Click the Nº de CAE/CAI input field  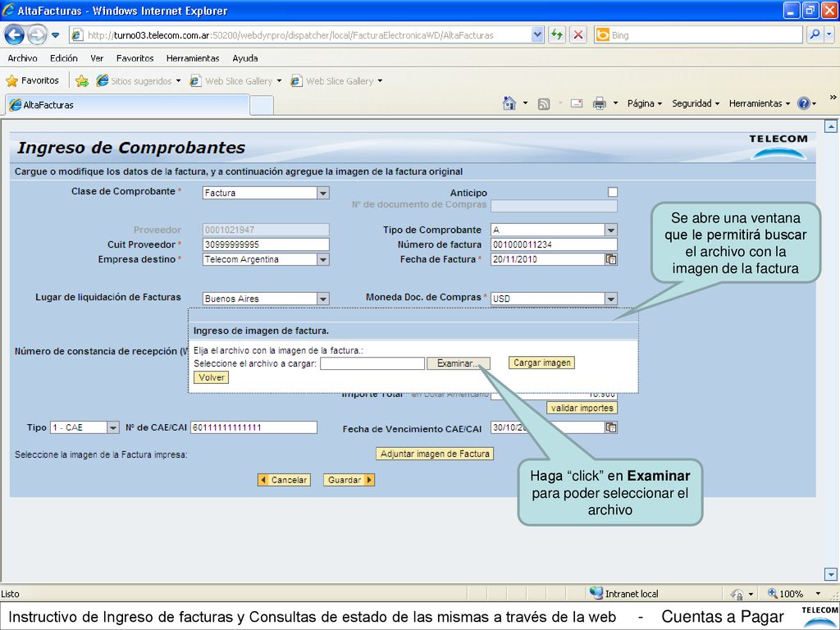[x=254, y=427]
